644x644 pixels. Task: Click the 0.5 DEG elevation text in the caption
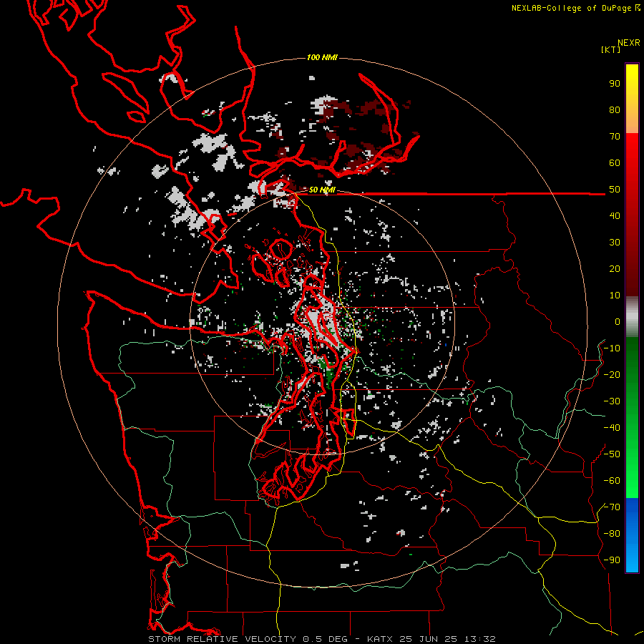pyautogui.click(x=325, y=639)
